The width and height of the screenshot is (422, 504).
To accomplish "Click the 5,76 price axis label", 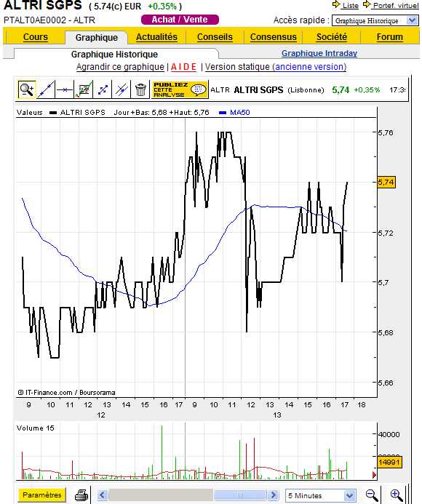I will [x=386, y=132].
